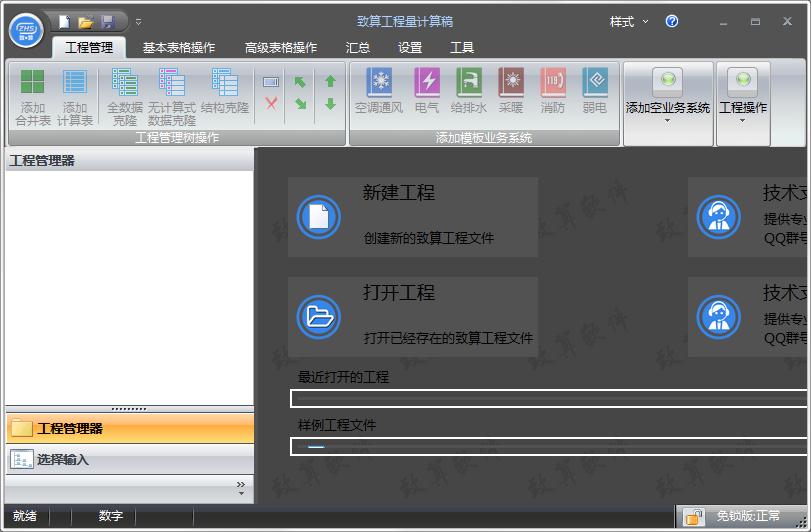
Task: Open the 工程操作 dropdown button
Action: coord(743,103)
